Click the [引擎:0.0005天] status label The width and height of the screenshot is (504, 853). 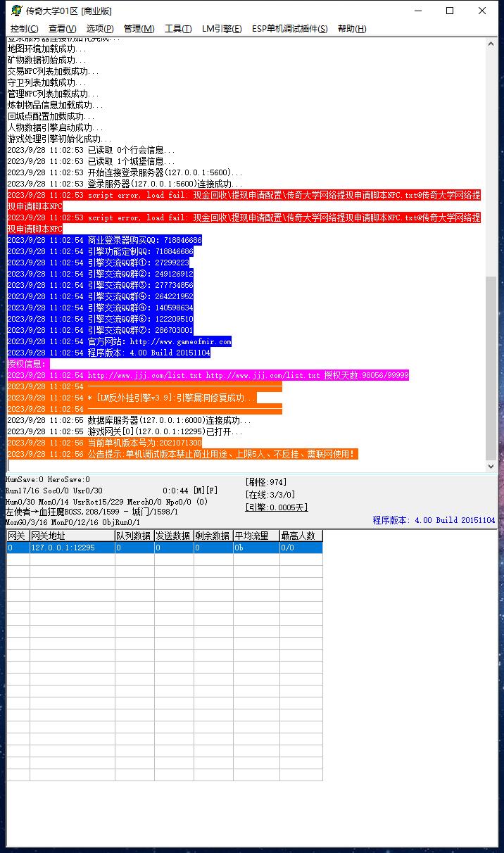click(x=277, y=507)
